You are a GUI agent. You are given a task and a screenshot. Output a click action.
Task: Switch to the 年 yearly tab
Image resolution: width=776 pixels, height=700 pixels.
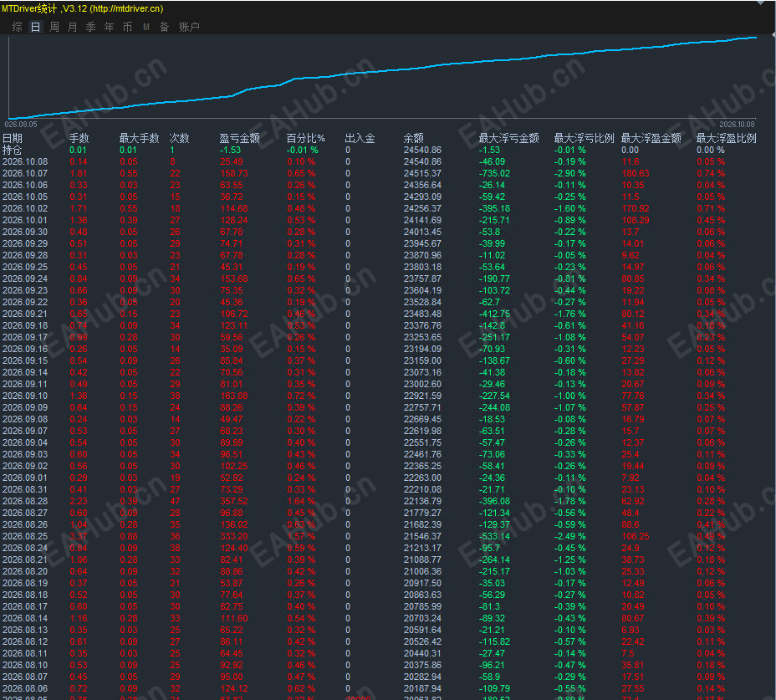[109, 27]
